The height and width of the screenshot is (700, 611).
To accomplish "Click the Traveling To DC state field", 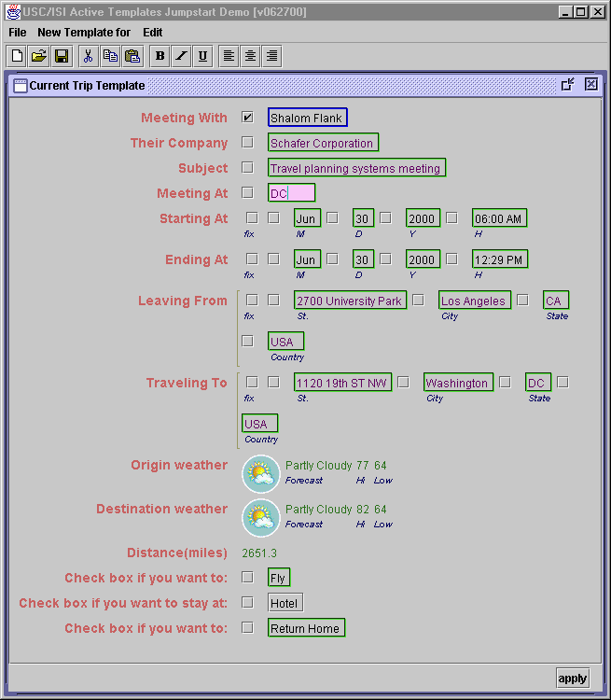I will pos(538,382).
